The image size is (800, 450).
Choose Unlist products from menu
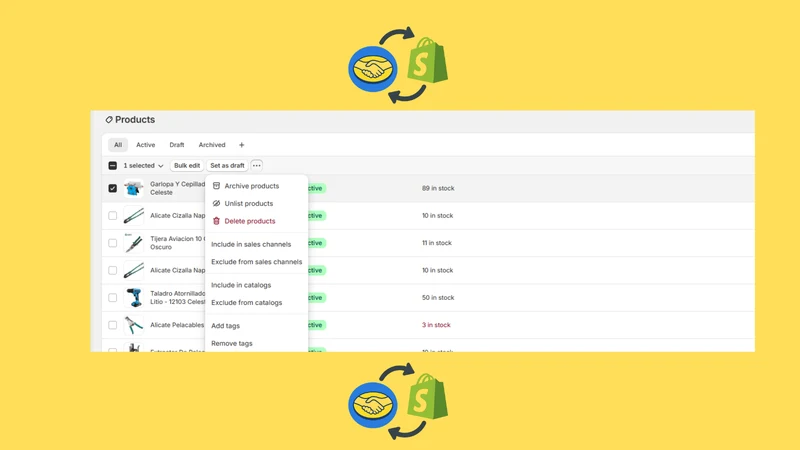(x=248, y=203)
